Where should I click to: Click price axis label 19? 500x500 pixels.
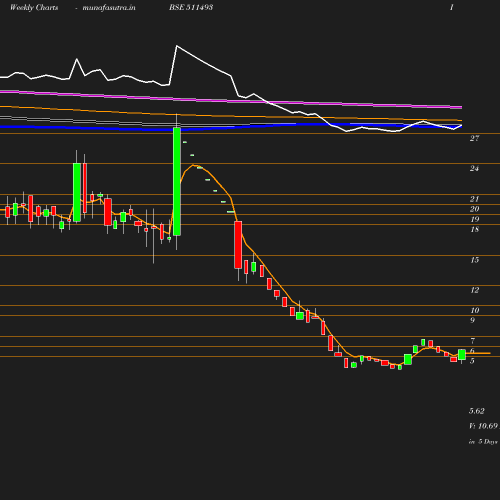pos(474,219)
